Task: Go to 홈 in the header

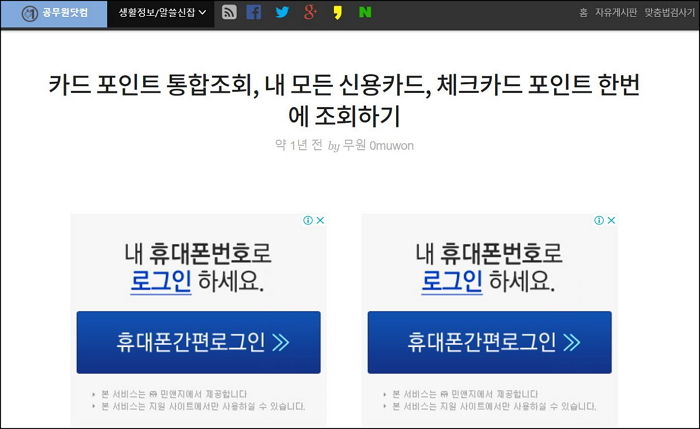Action: pos(583,12)
